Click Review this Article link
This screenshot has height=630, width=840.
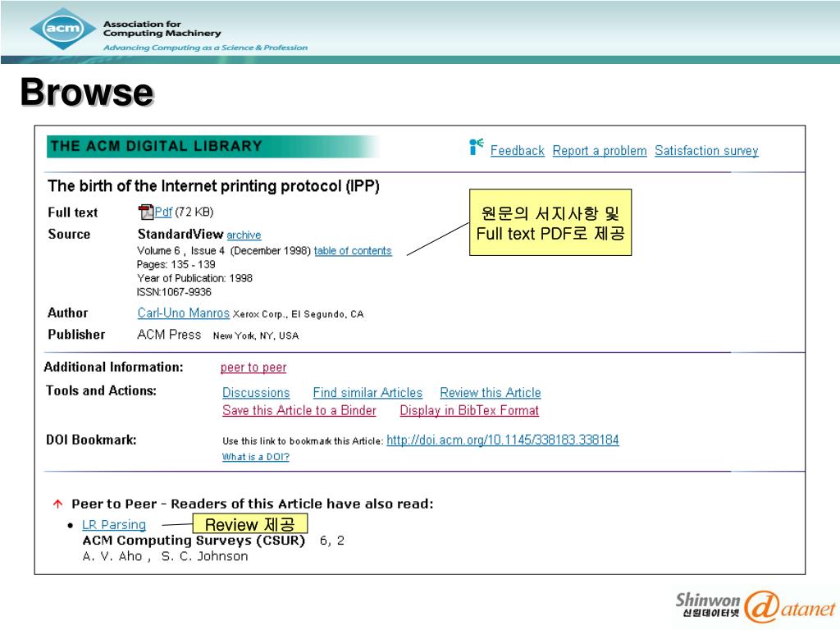coord(491,393)
